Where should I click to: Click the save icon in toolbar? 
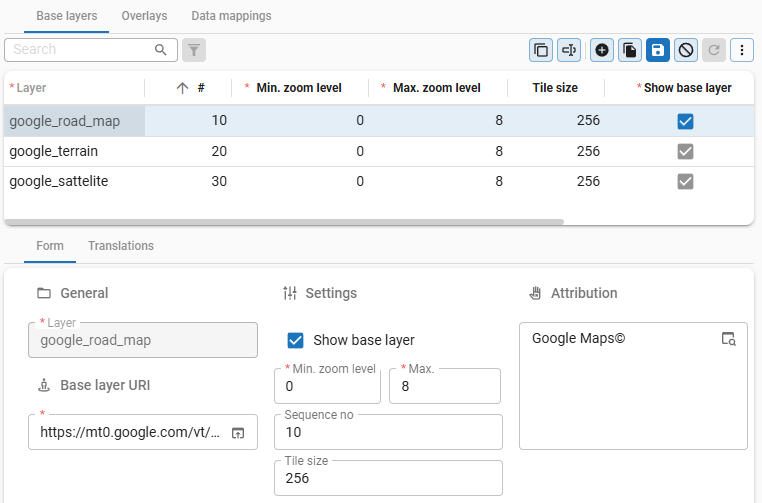[x=658, y=50]
